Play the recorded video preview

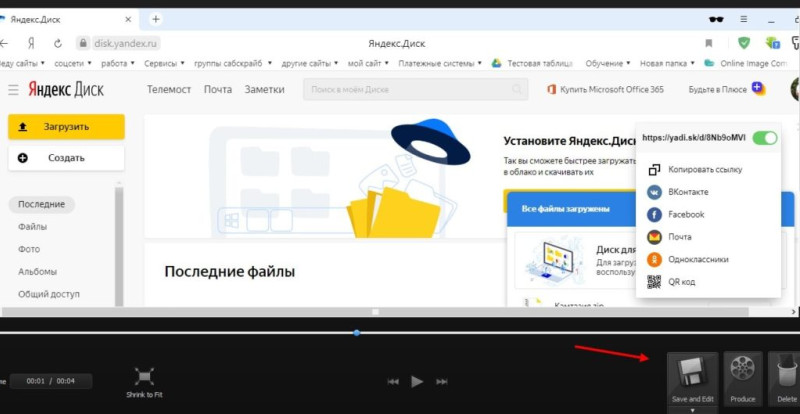coord(417,381)
